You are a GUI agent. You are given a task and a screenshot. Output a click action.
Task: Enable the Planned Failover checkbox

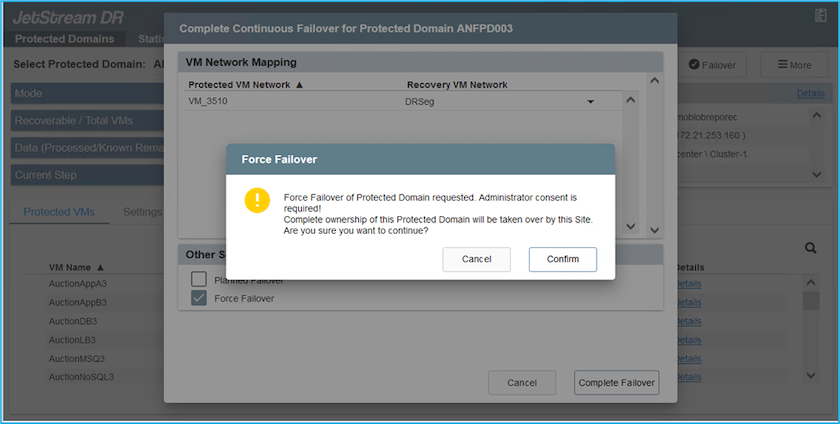[198, 280]
